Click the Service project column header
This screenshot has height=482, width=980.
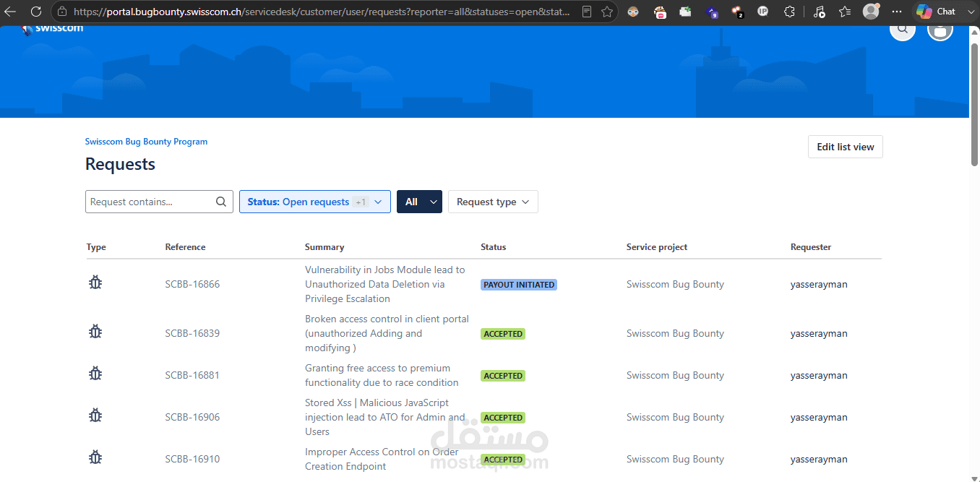click(x=657, y=247)
